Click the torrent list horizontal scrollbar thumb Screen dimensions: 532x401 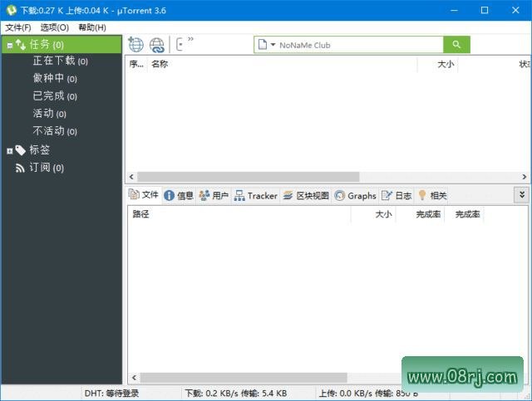pos(248,177)
